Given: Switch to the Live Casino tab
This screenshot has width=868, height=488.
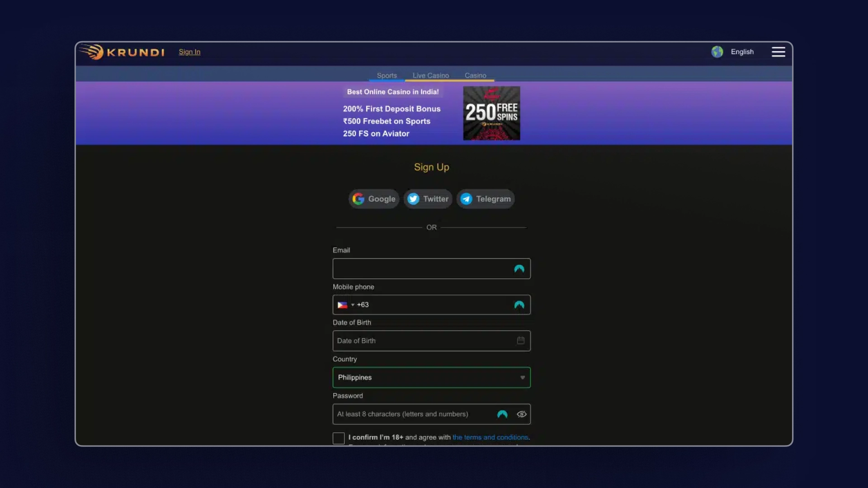Looking at the screenshot, I should 430,75.
